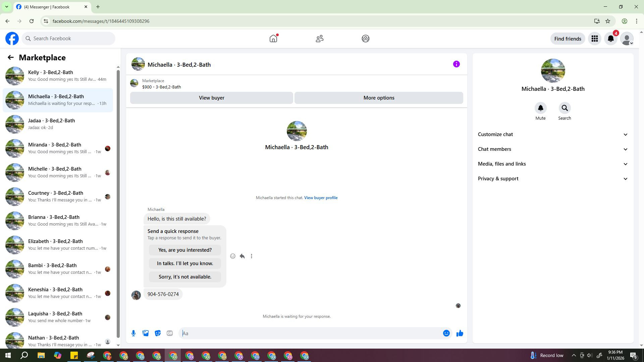644x362 pixels.
Task: Open the Chrome three-dot menu
Action: (637, 21)
